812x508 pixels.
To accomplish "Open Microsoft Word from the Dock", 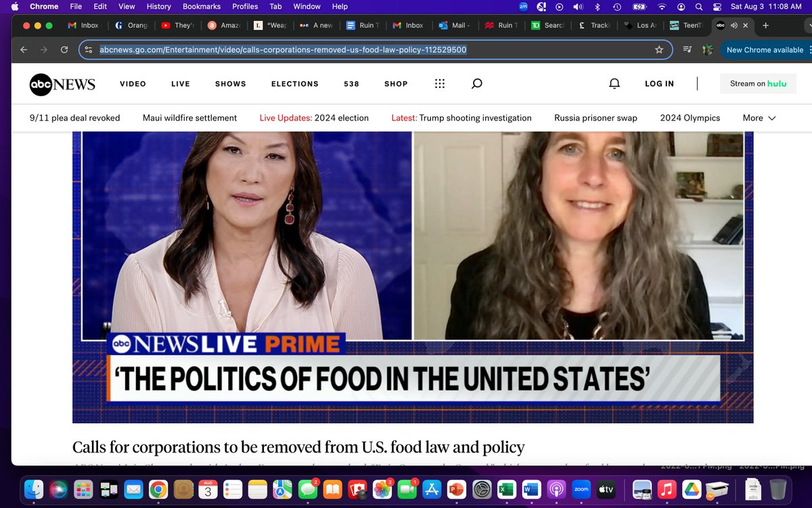I will click(x=531, y=489).
